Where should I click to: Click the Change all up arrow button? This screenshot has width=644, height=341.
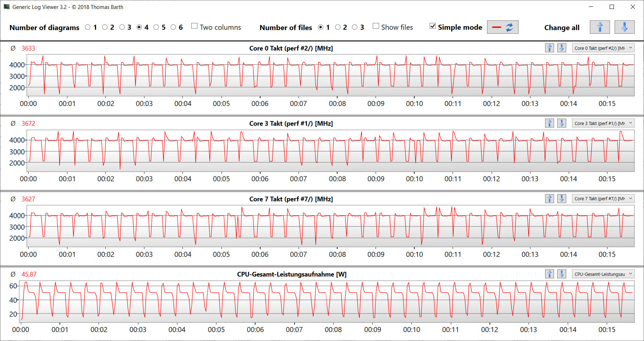[600, 27]
